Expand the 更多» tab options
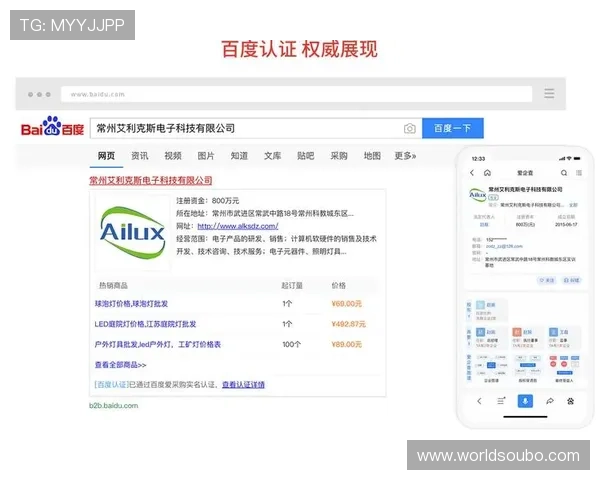This screenshot has width=600, height=480. point(405,156)
